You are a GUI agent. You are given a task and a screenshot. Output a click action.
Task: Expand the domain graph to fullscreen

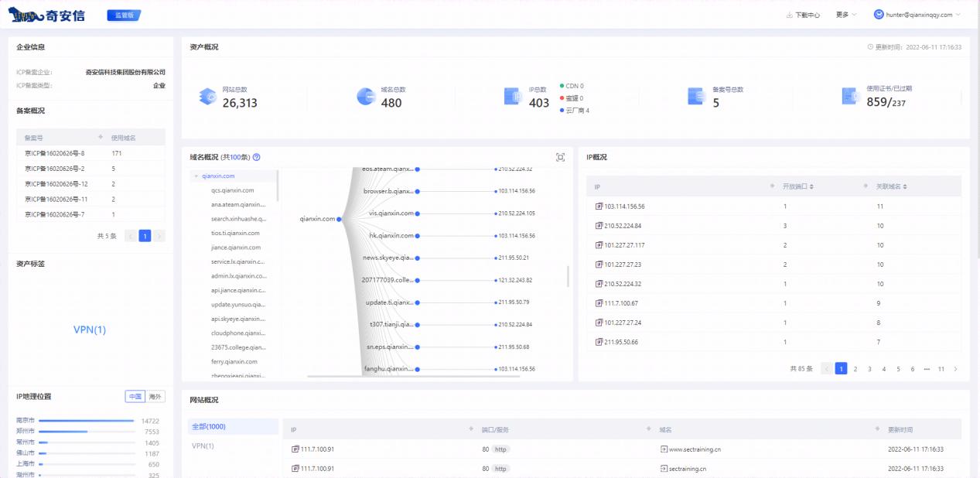click(x=560, y=157)
